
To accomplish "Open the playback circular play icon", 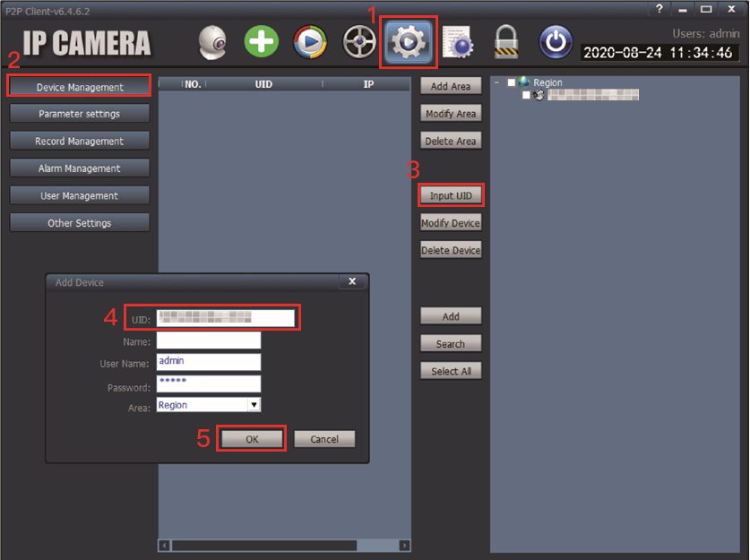I will pos(310,42).
